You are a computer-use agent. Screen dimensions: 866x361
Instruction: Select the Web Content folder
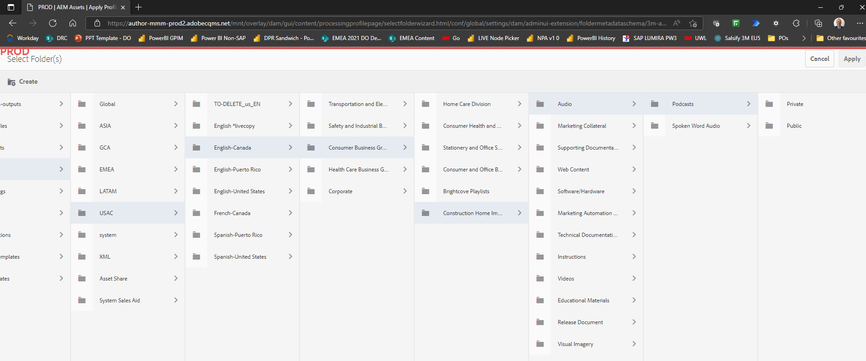(x=586, y=169)
